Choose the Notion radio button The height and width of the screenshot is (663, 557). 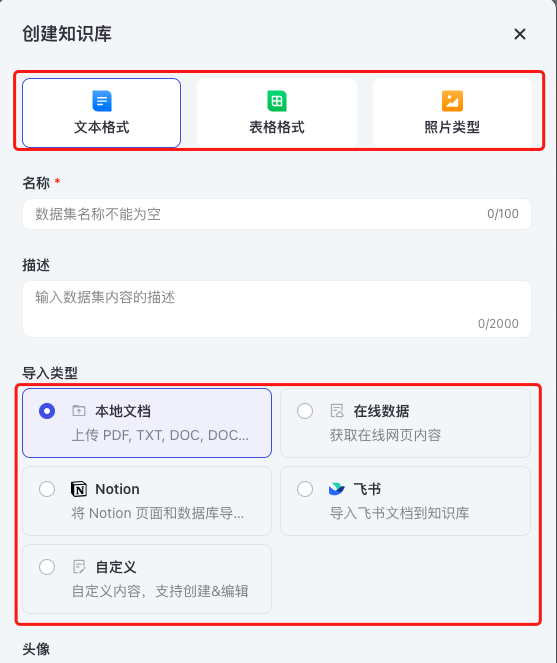(x=47, y=489)
